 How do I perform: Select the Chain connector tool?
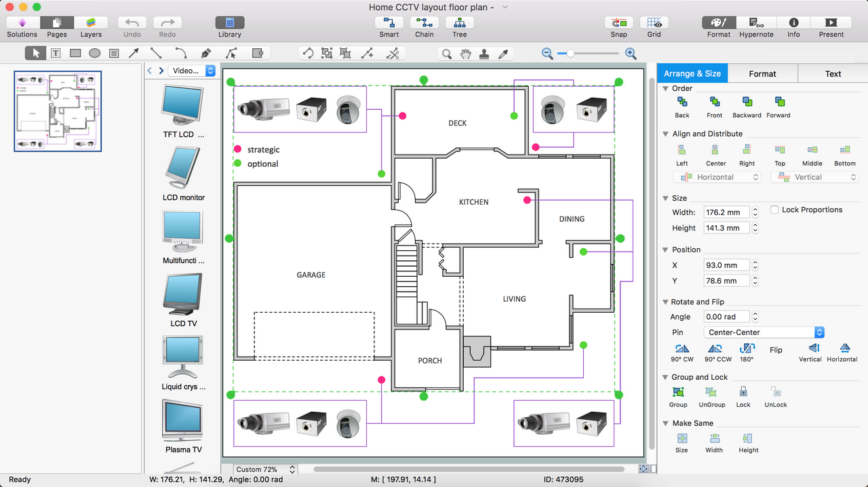(x=424, y=23)
